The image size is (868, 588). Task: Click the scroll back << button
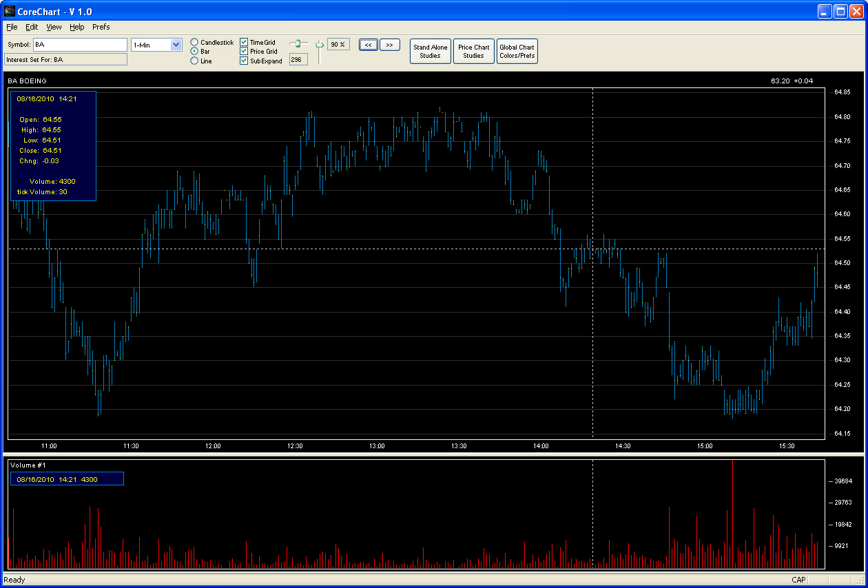coord(369,45)
